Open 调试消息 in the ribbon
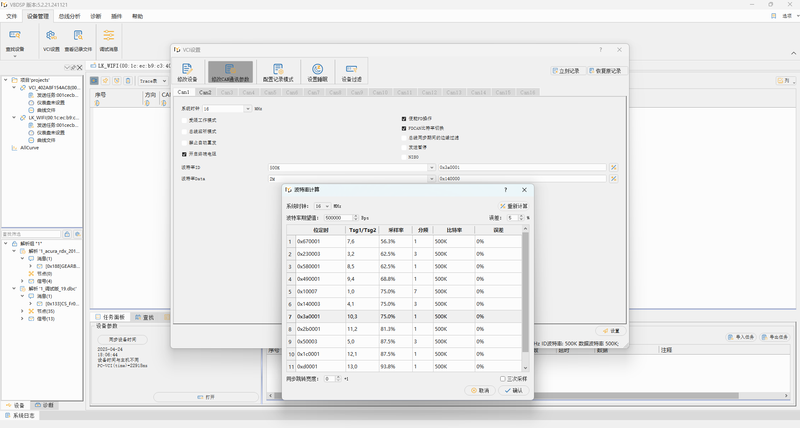This screenshot has height=428, width=800. (x=109, y=41)
